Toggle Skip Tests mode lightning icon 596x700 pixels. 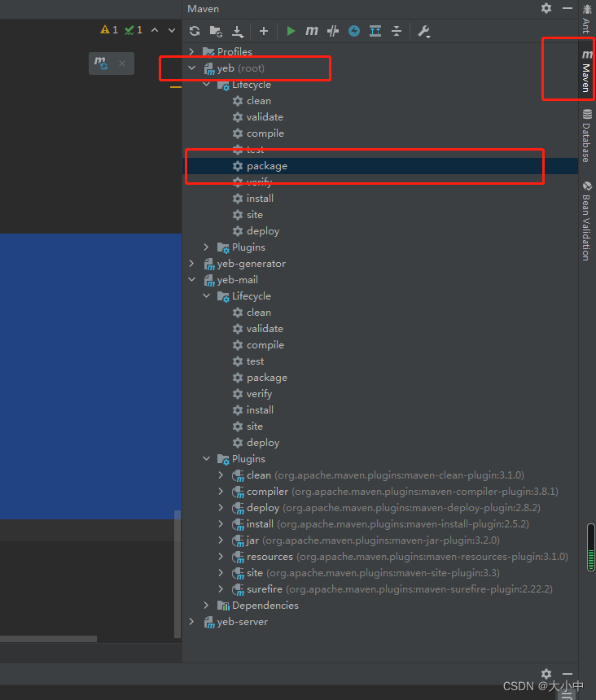coord(354,31)
